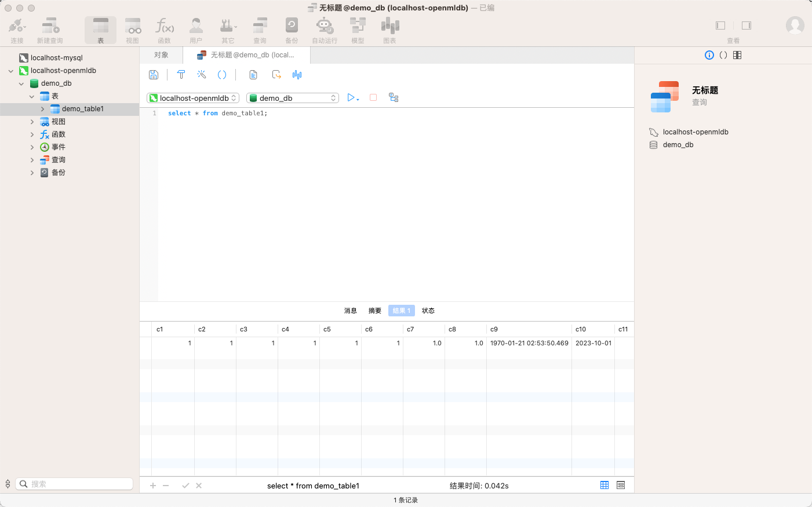Click the export result icon
This screenshot has width=812, height=507.
pos(276,75)
